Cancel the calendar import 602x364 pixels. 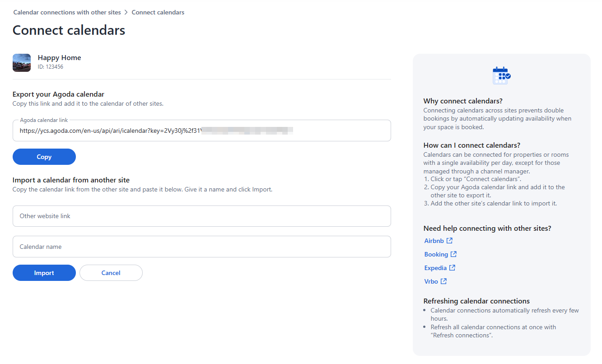pyautogui.click(x=111, y=273)
